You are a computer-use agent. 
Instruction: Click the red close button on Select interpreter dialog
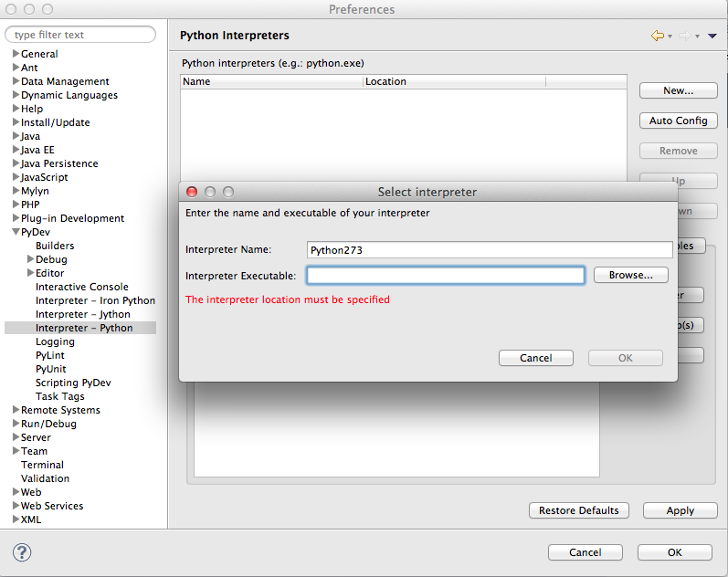click(192, 192)
